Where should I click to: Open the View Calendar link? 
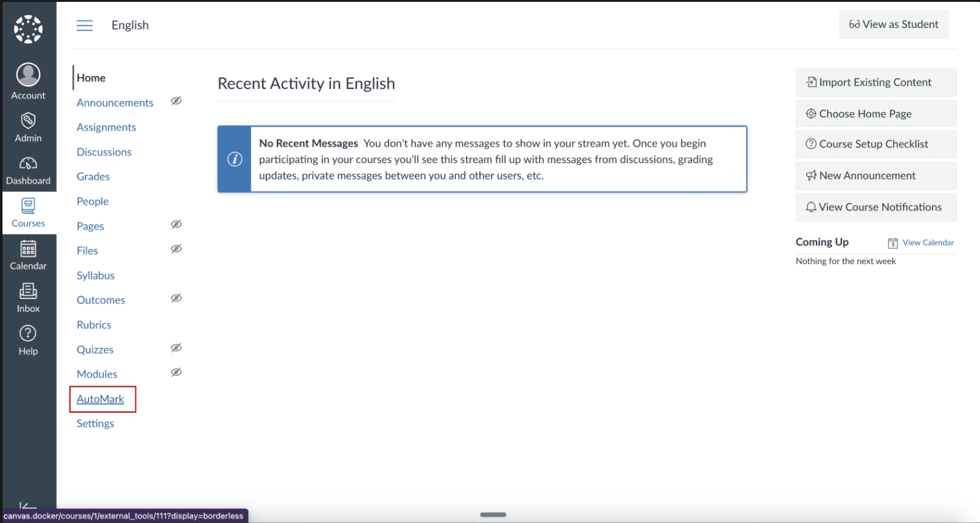tap(928, 242)
